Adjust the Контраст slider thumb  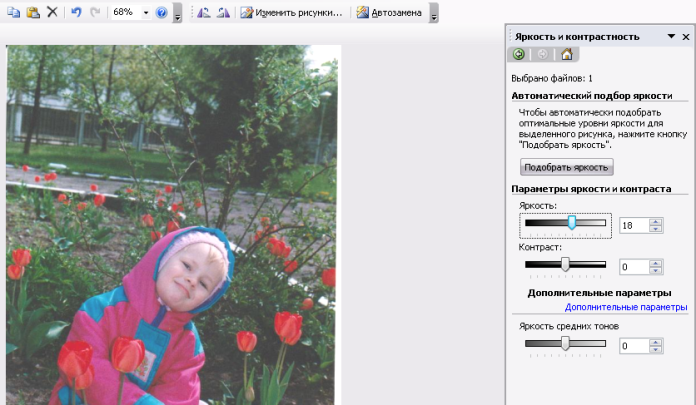pyautogui.click(x=565, y=264)
